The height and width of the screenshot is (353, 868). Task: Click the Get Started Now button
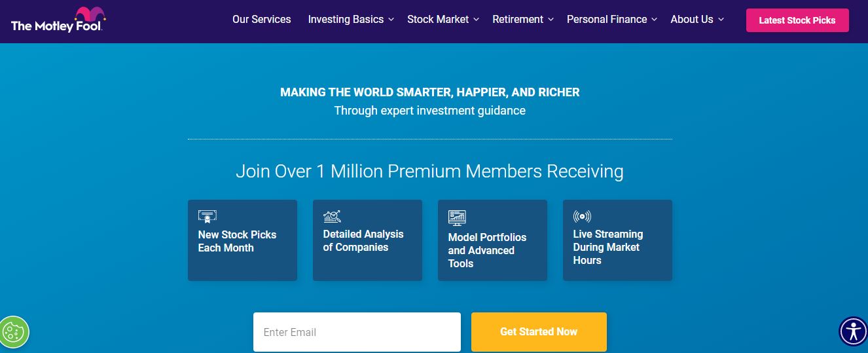coord(539,332)
